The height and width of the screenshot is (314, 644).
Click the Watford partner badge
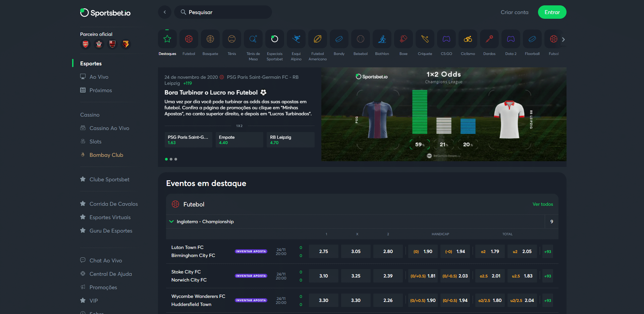tap(126, 44)
